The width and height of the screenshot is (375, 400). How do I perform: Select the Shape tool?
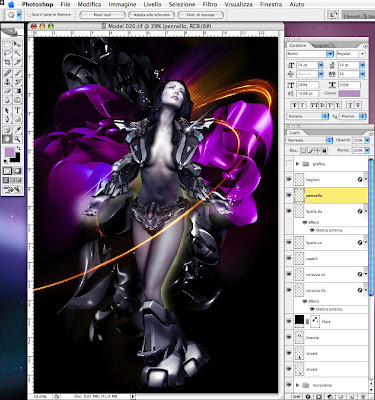(17, 119)
